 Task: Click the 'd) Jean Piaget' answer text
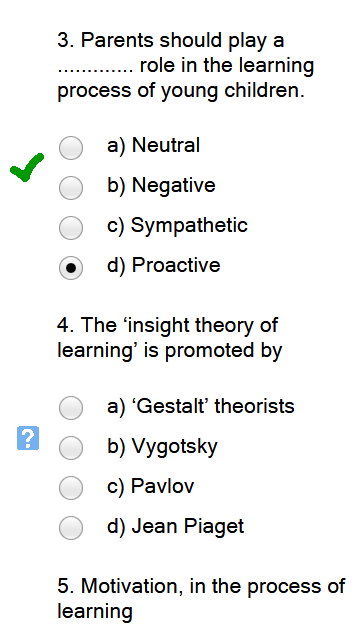click(x=176, y=527)
